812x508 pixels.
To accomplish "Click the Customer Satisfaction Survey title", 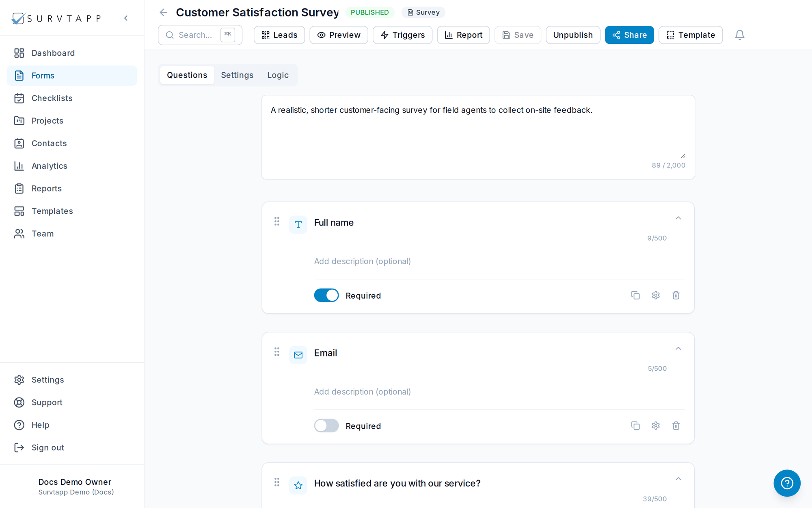I will point(257,13).
